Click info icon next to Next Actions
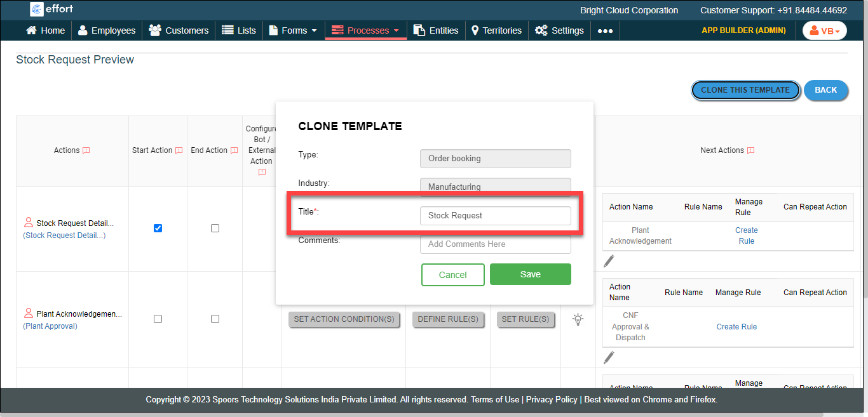 pyautogui.click(x=750, y=150)
